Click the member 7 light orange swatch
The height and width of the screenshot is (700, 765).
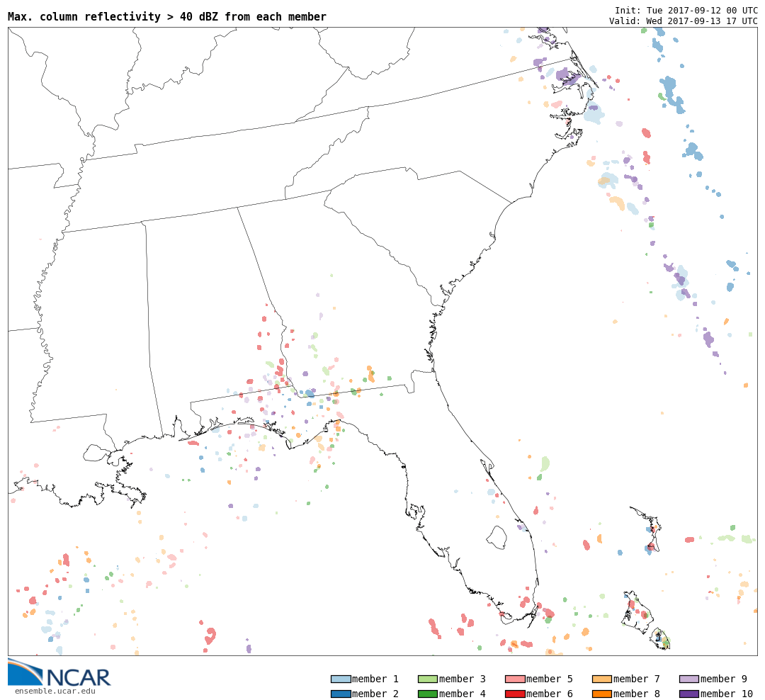pyautogui.click(x=602, y=679)
